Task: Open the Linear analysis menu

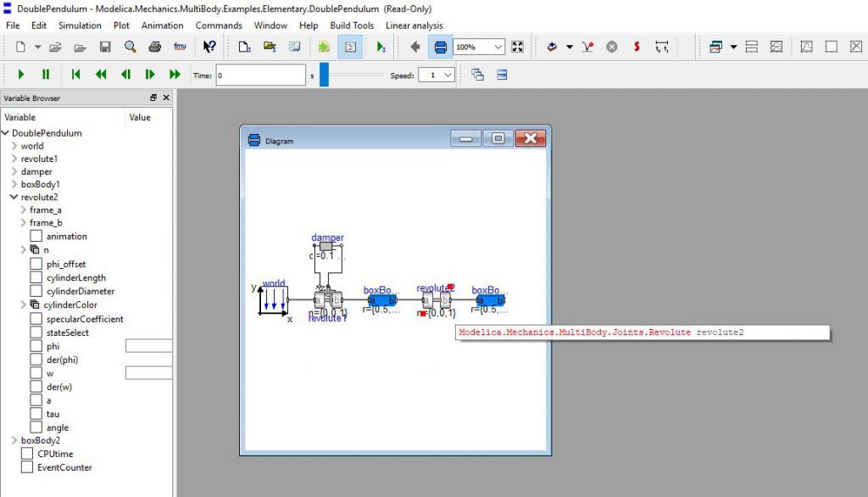Action: [x=414, y=25]
